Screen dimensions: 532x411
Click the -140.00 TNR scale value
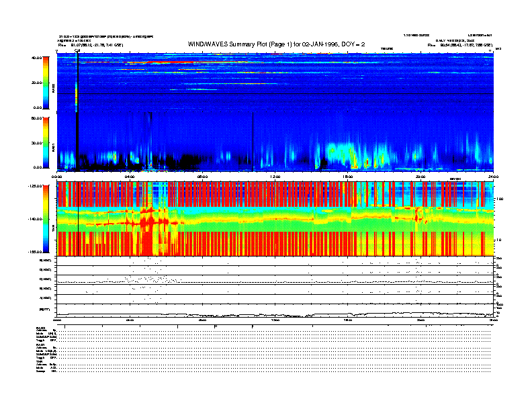35,219
